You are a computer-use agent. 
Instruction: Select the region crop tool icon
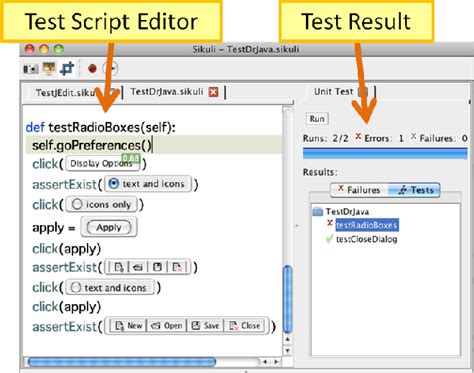[x=67, y=68]
